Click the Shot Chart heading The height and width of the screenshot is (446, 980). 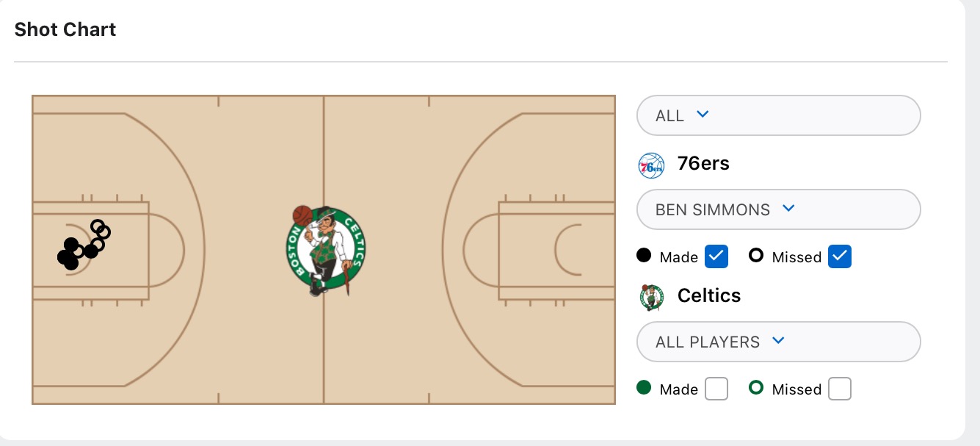click(x=65, y=29)
